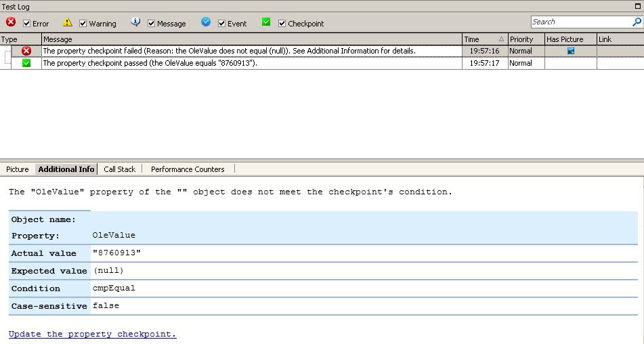
Task: Switch to the Call Stack tab
Action: tap(119, 169)
